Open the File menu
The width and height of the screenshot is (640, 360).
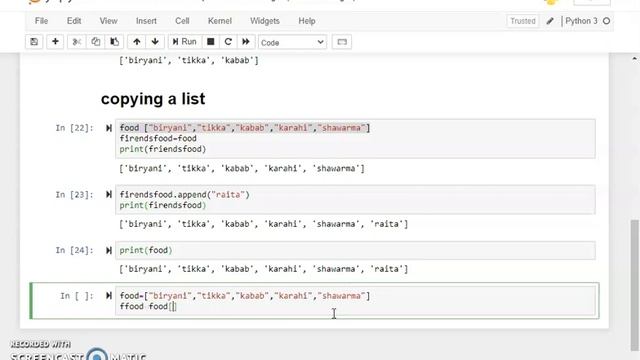point(41,21)
